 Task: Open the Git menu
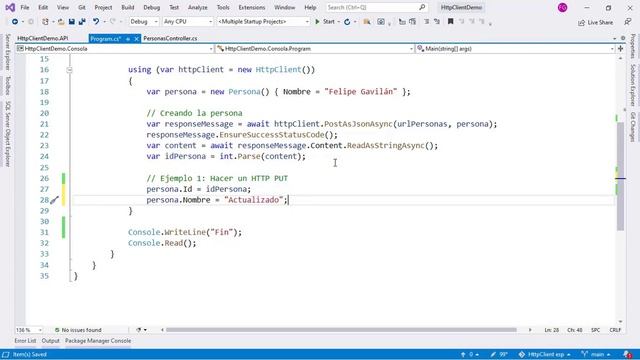click(x=82, y=7)
